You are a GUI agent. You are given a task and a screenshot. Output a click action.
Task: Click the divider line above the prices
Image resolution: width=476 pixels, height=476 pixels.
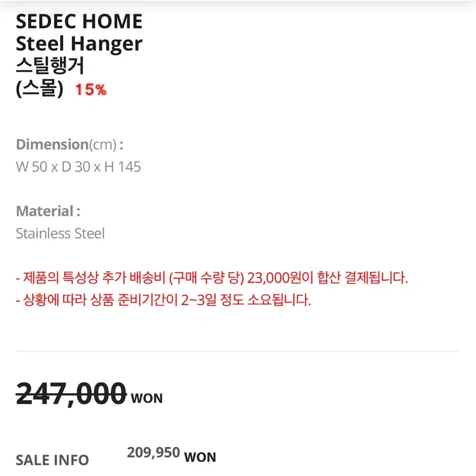(237, 351)
